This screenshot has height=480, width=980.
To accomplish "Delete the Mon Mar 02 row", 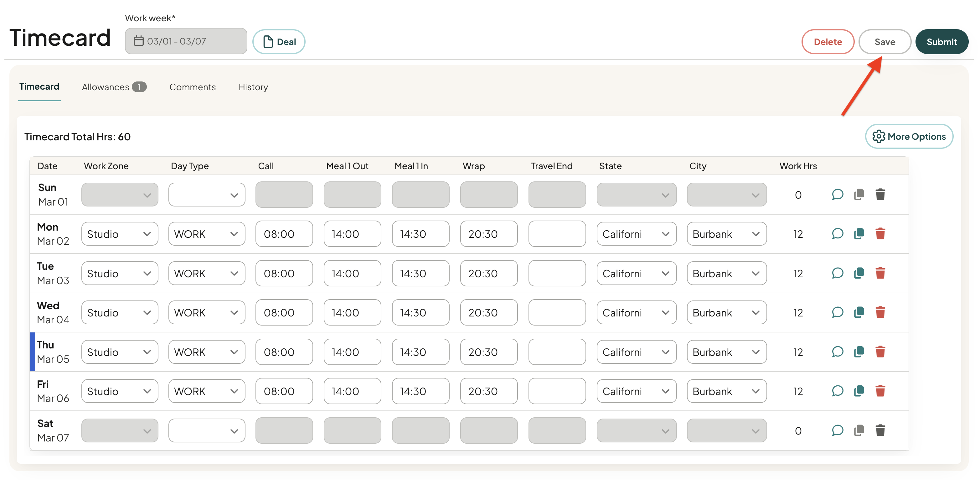I will [880, 234].
